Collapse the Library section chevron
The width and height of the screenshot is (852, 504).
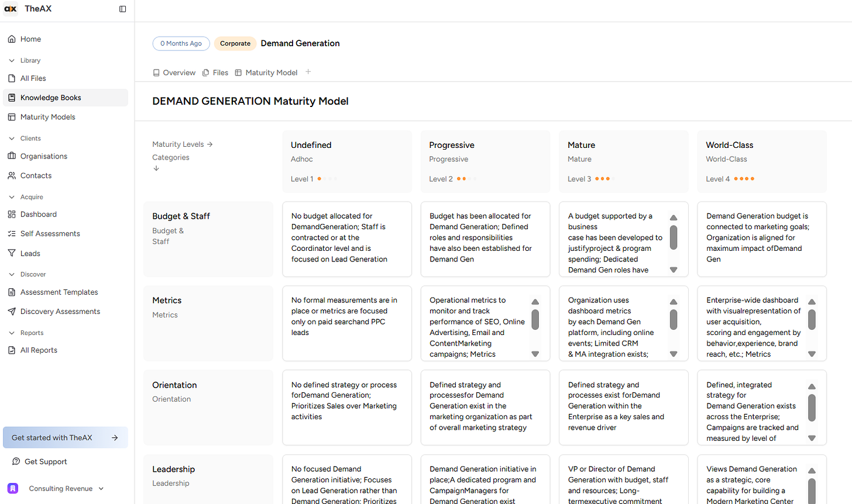point(12,60)
